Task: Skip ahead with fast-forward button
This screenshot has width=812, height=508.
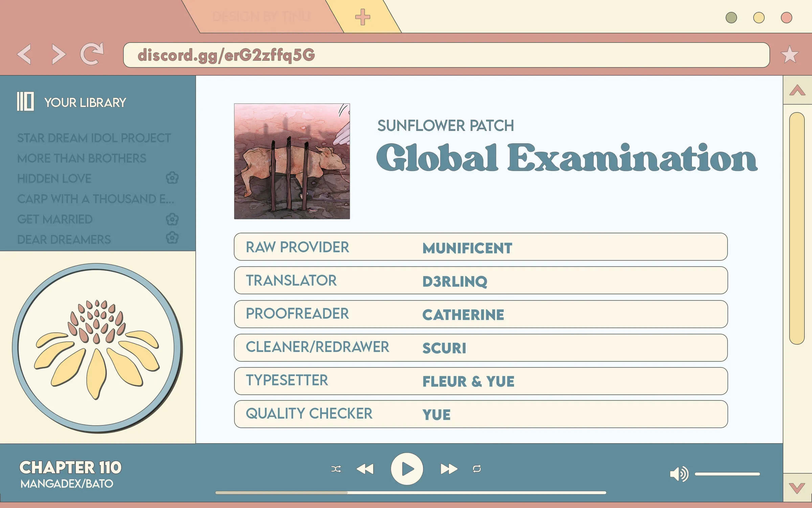Action: (x=449, y=469)
